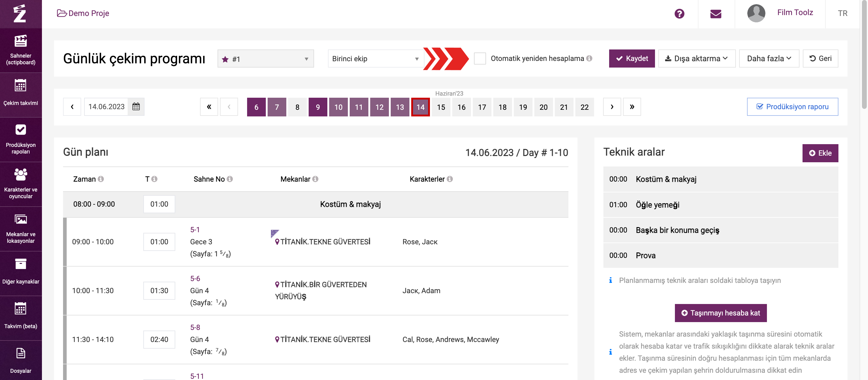The image size is (868, 380).
Task: Click the info icon beside Mekanlar
Action: pos(315,179)
